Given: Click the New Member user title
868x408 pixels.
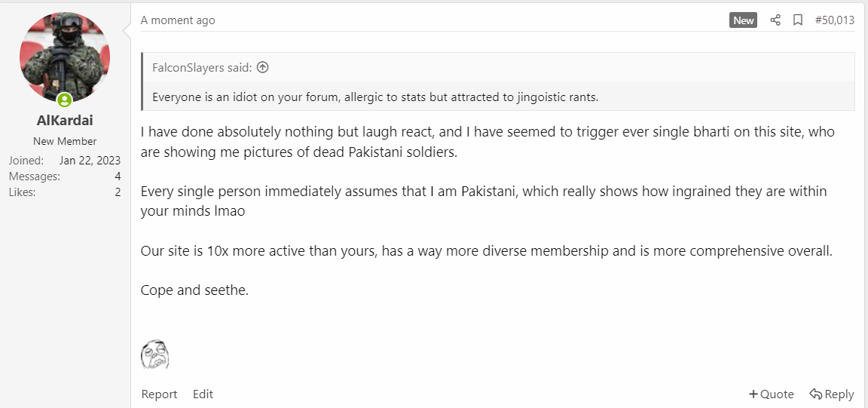Looking at the screenshot, I should [65, 141].
